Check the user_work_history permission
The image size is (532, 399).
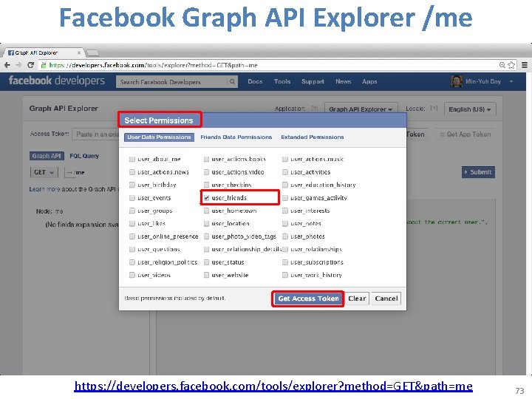tap(285, 275)
